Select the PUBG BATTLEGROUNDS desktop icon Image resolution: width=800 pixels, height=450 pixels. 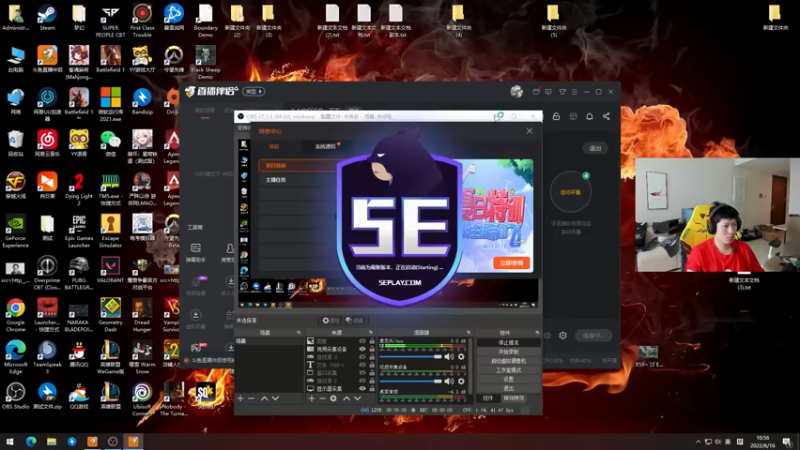tap(79, 273)
